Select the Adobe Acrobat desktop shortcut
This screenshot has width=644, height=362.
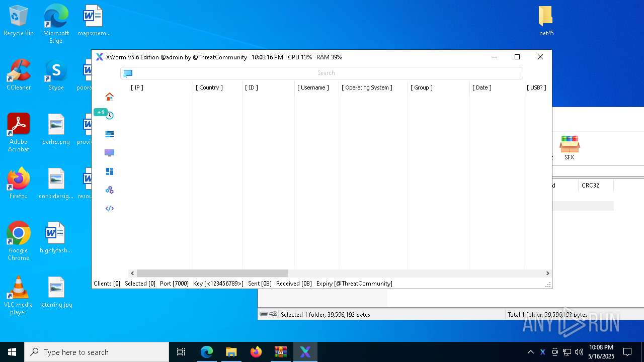19,133
